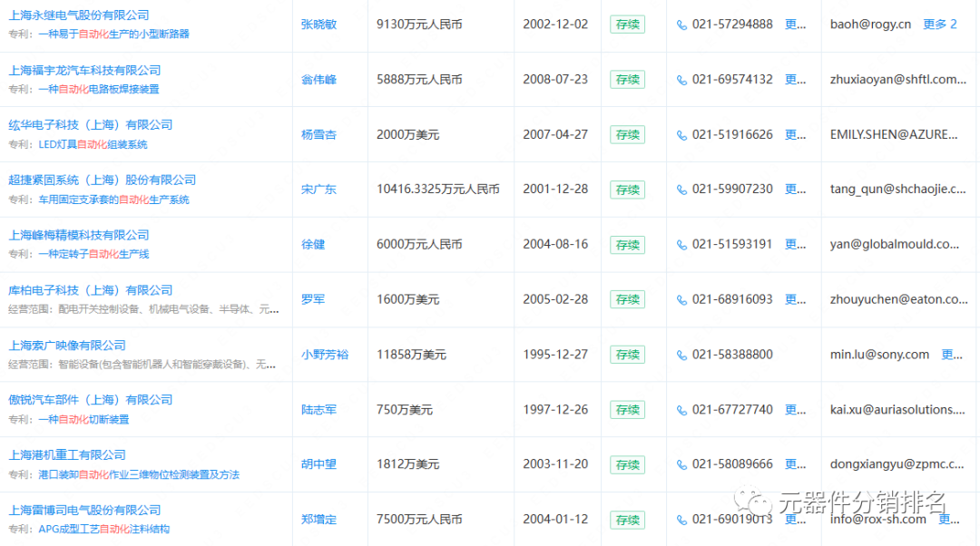Click email tang_qun@shchaojie.c...
Viewport: 980px width, 546px height.
[897, 190]
